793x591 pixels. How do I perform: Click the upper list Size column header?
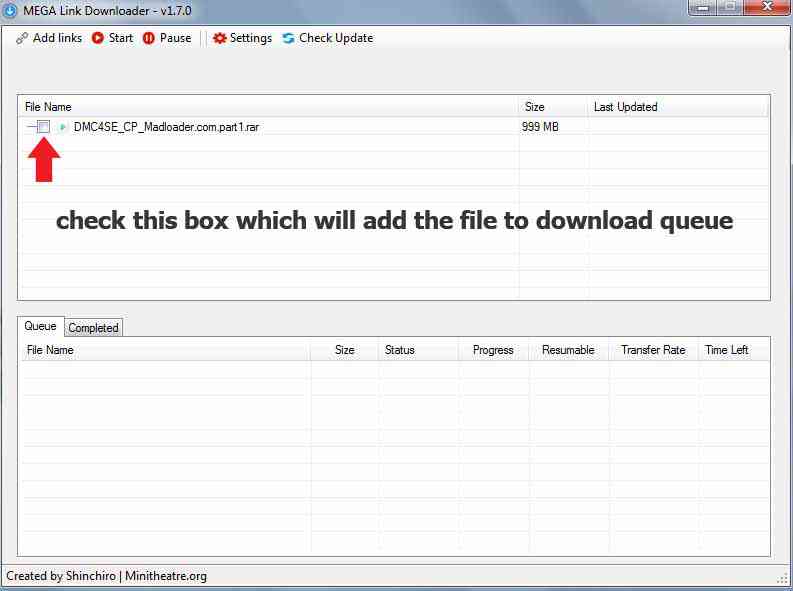(553, 107)
